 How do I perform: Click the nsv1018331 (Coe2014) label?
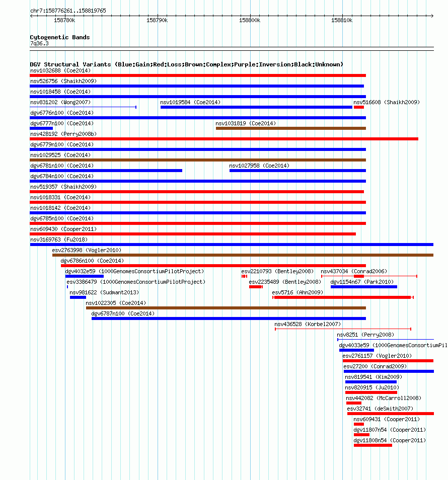tap(60, 197)
